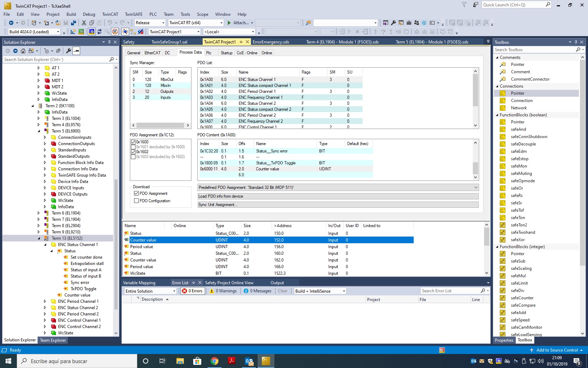This screenshot has height=368, width=588.
Task: Click the Copy toolbar icon
Action: (x=92, y=23)
